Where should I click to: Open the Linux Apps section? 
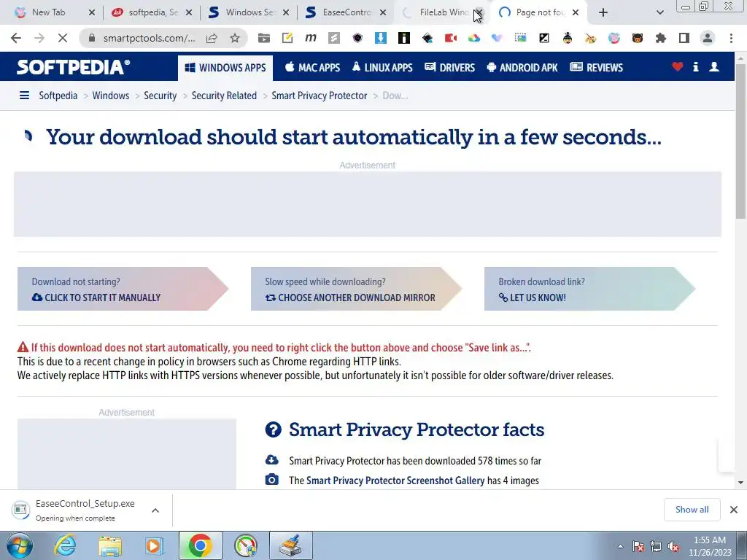382,68
